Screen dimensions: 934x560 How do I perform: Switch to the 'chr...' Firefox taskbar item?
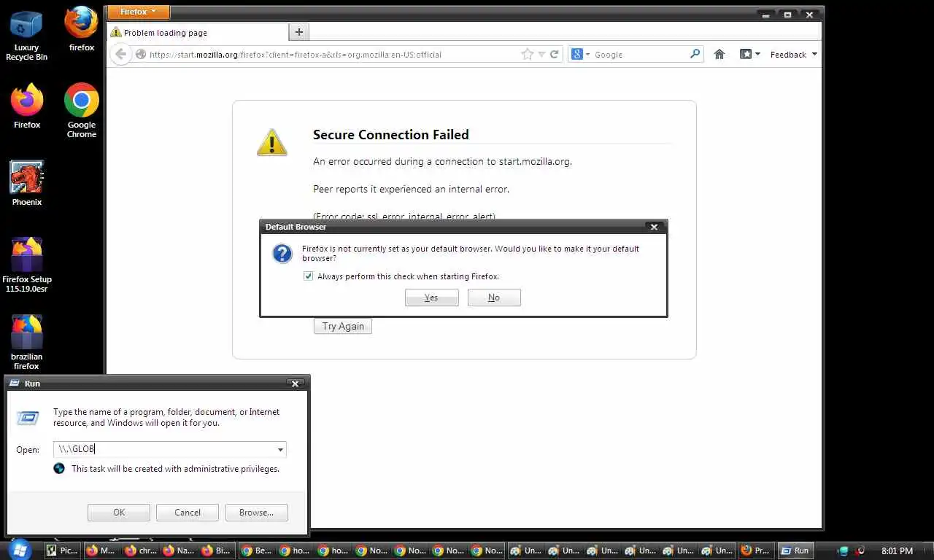tap(141, 551)
